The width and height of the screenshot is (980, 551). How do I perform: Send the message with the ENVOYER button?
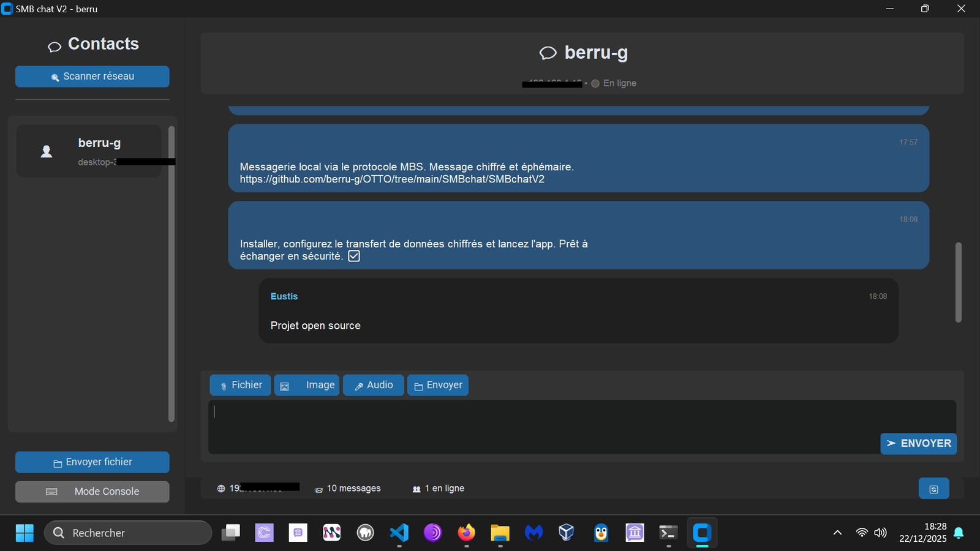point(918,443)
